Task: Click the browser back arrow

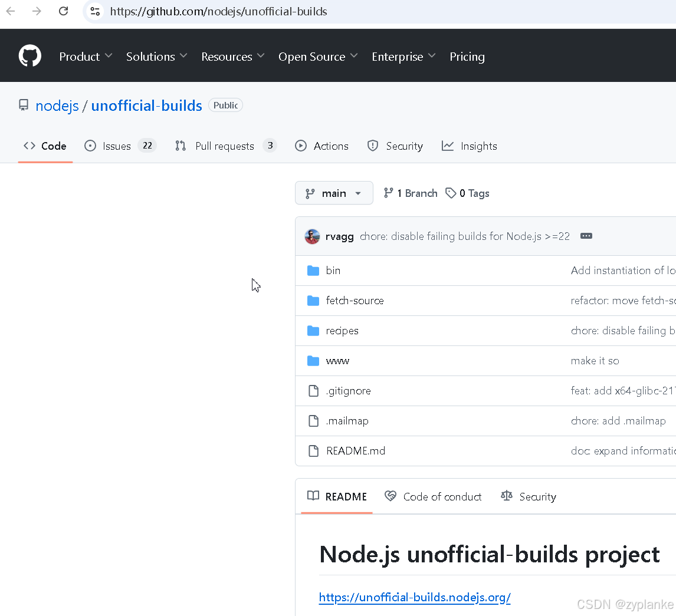Action: 11,11
